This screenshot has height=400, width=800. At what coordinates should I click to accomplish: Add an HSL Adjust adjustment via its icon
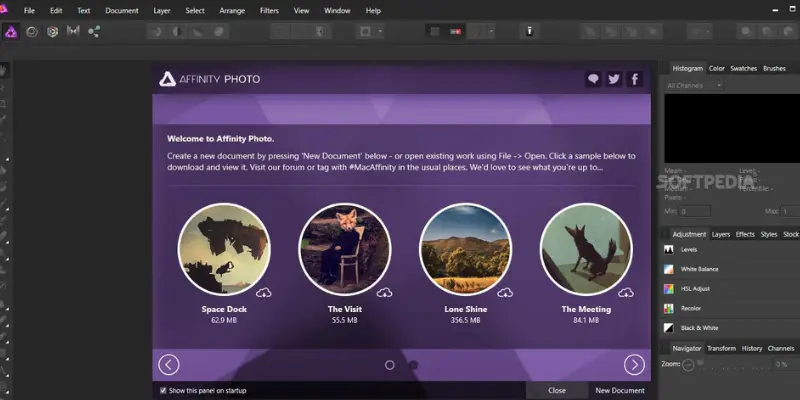point(669,289)
